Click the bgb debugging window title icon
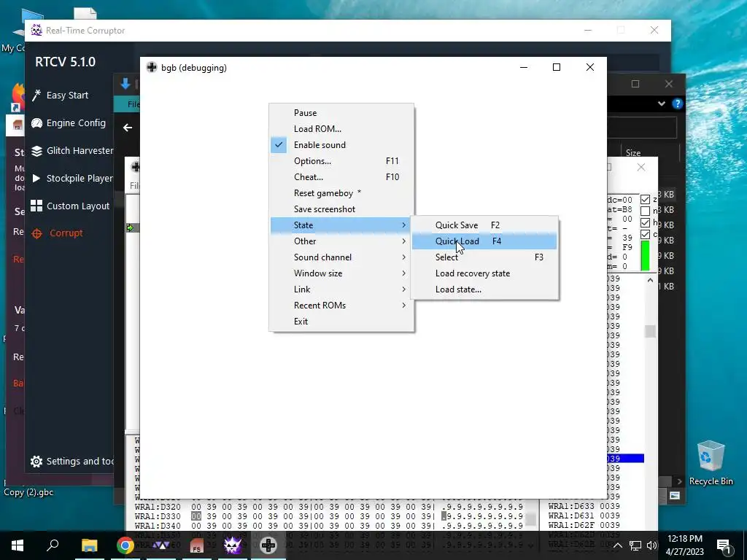The image size is (747, 560). click(x=152, y=67)
